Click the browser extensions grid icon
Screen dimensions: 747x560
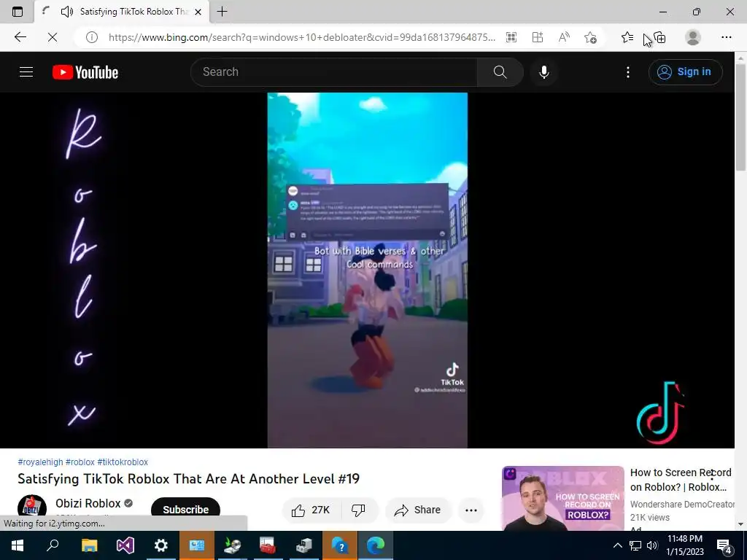(538, 37)
